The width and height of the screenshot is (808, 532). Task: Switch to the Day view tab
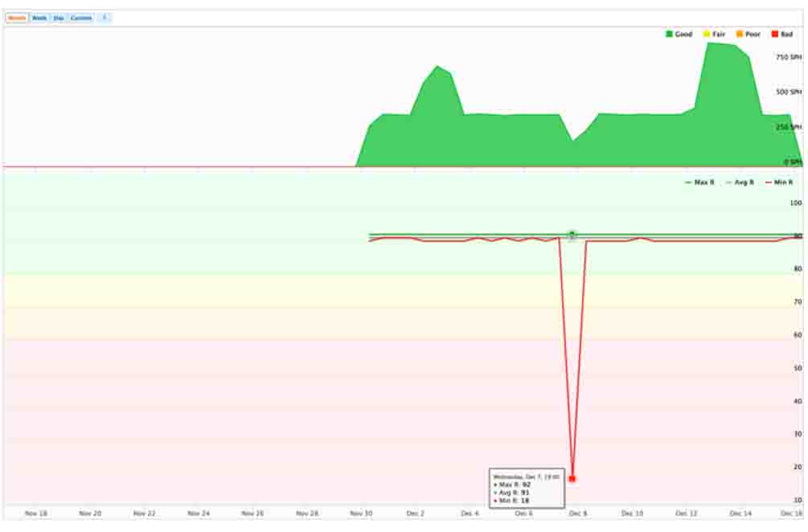(x=59, y=18)
